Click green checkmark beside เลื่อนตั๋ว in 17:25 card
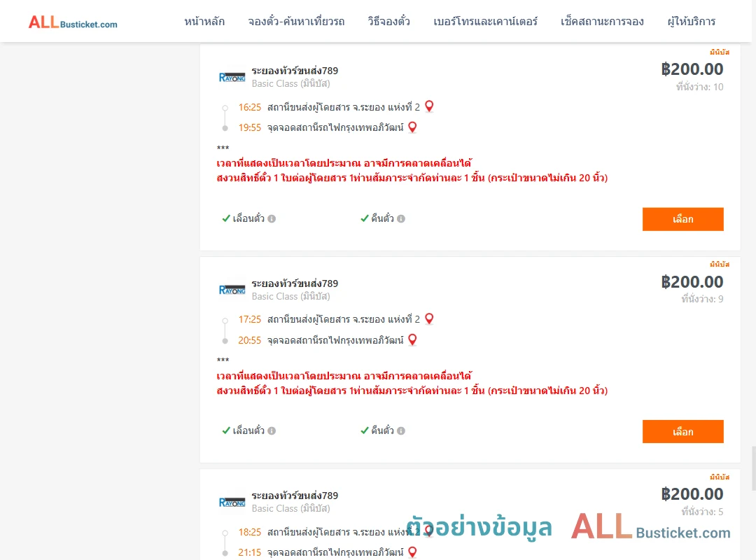Viewport: 756px width, 560px height. (x=225, y=430)
